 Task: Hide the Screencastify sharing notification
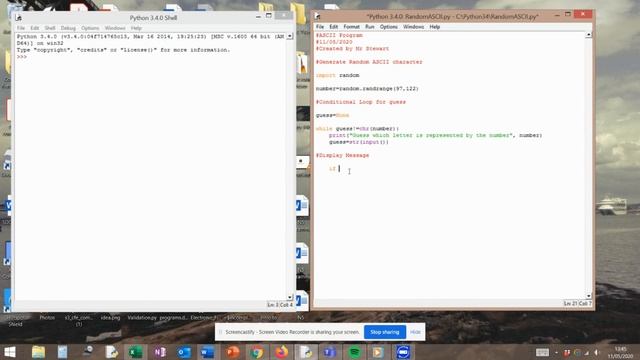pyautogui.click(x=415, y=332)
